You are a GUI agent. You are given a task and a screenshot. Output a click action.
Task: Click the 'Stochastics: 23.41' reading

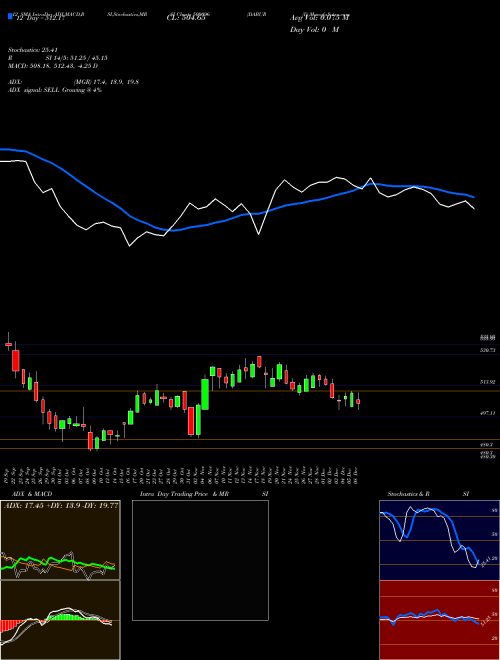coord(35,50)
